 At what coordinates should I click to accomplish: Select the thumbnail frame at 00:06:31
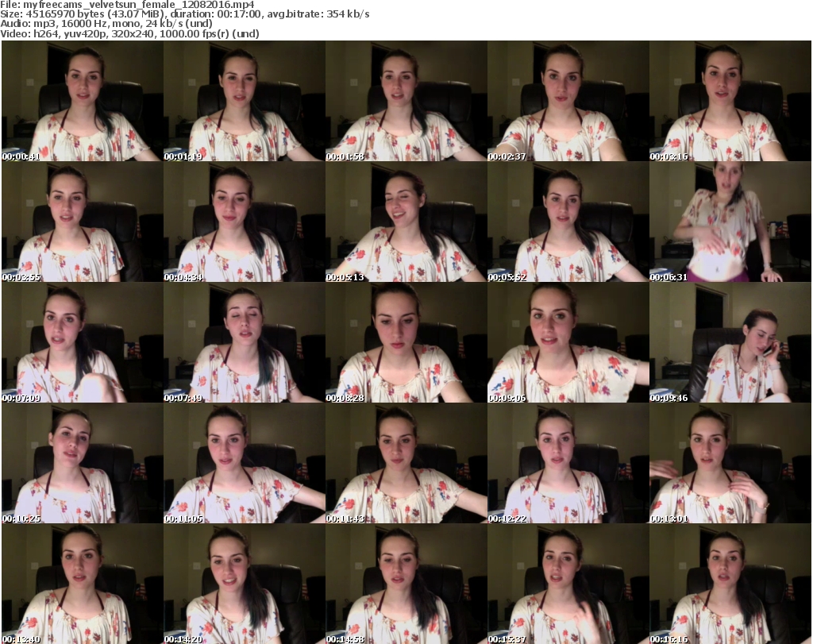point(730,222)
